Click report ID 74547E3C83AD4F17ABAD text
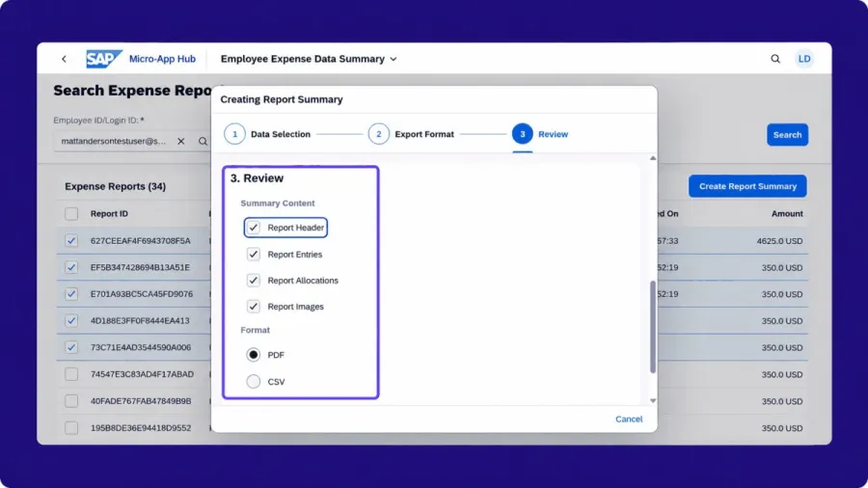Screen dimensions: 868x488 (x=142, y=374)
